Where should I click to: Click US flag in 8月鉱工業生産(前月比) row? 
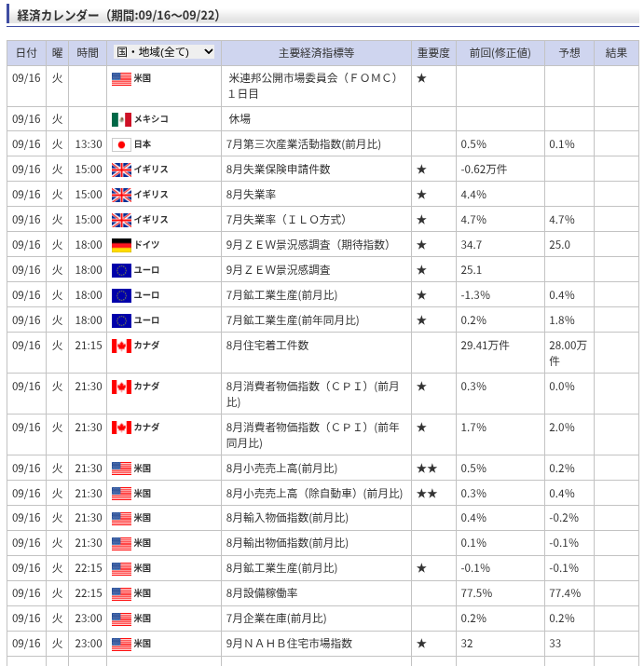pos(121,568)
